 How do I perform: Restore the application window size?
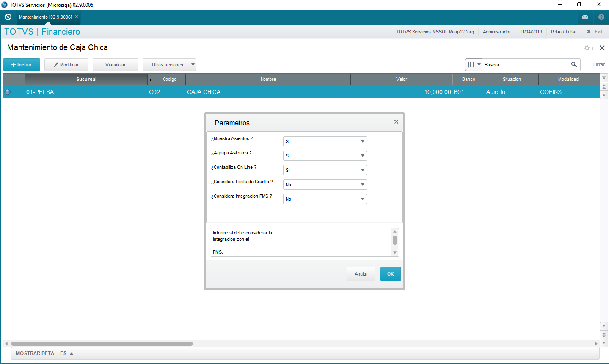point(579,5)
